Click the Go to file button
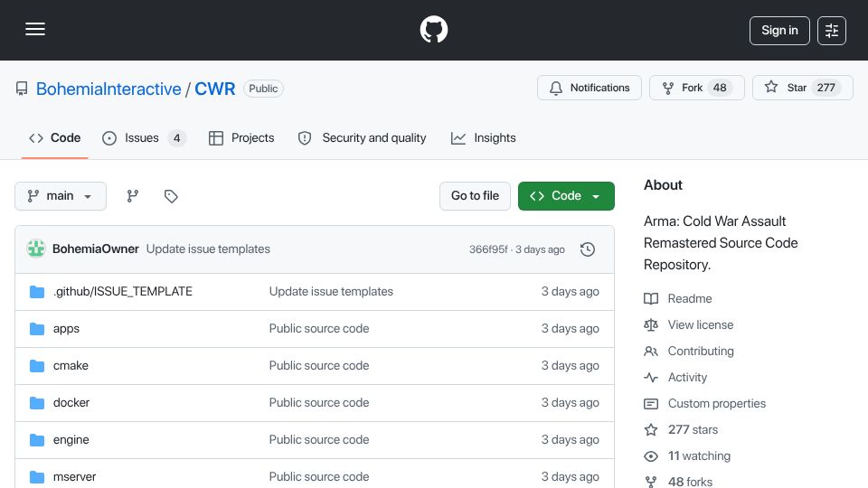The height and width of the screenshot is (488, 868). [x=475, y=196]
